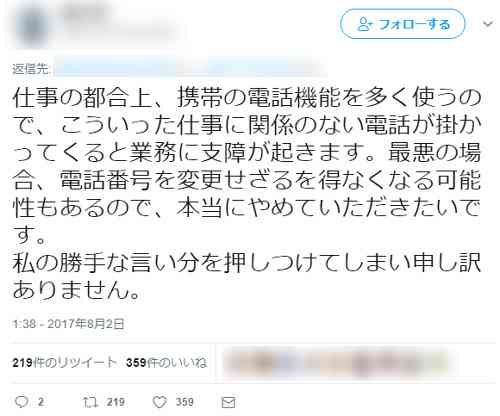
Task: Click the like count 359 beside heart
Action: [184, 402]
